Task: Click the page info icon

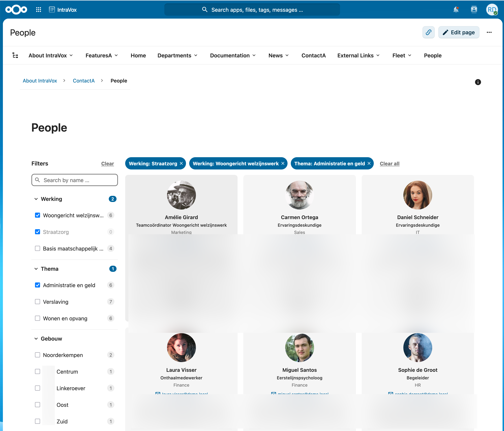Action: pyautogui.click(x=478, y=82)
